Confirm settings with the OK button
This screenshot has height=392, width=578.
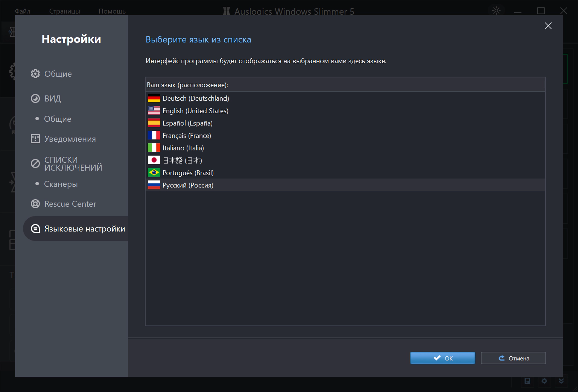click(443, 358)
